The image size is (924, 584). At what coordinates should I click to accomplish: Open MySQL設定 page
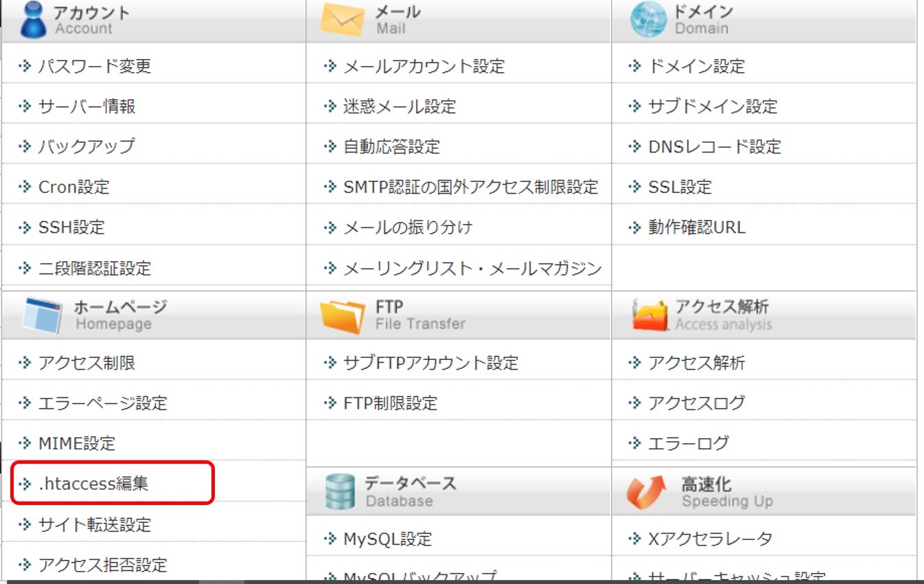point(387,539)
